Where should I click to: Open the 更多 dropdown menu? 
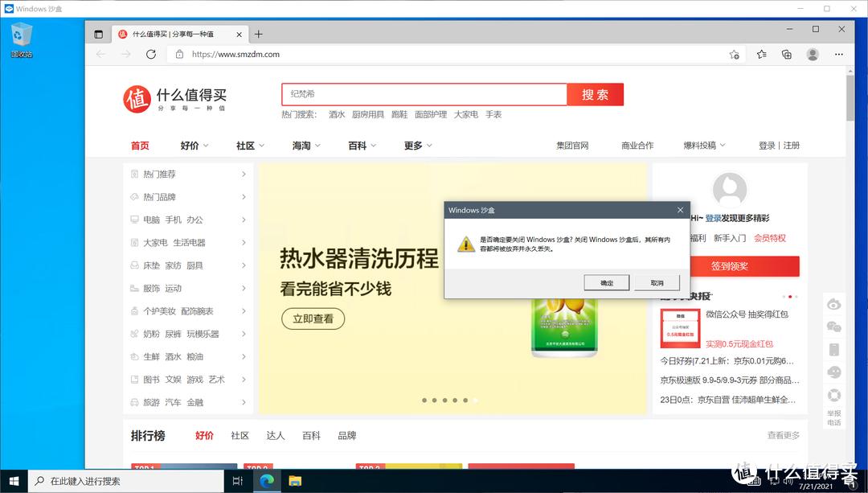click(x=416, y=146)
